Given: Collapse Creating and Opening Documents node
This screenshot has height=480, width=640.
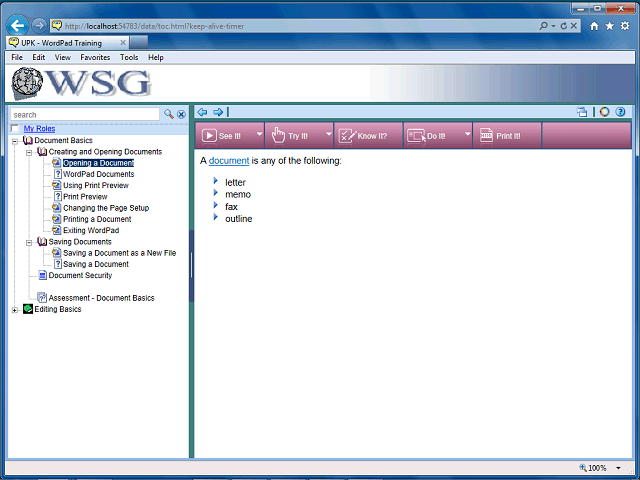Looking at the screenshot, I should tap(29, 153).
